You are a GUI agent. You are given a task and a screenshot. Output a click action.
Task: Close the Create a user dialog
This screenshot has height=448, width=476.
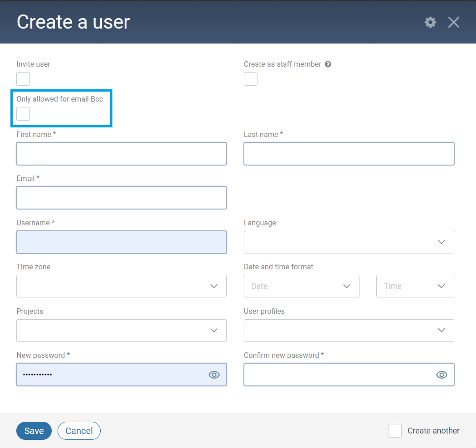click(x=453, y=22)
